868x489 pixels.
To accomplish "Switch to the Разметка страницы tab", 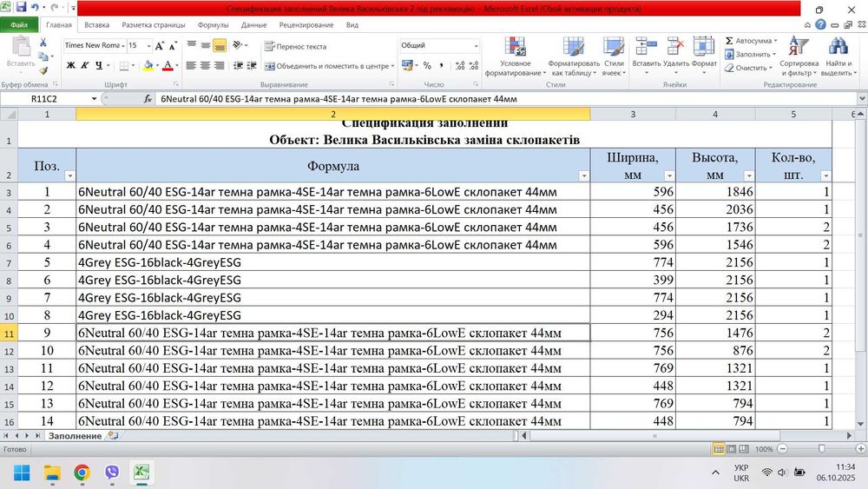I will [154, 25].
